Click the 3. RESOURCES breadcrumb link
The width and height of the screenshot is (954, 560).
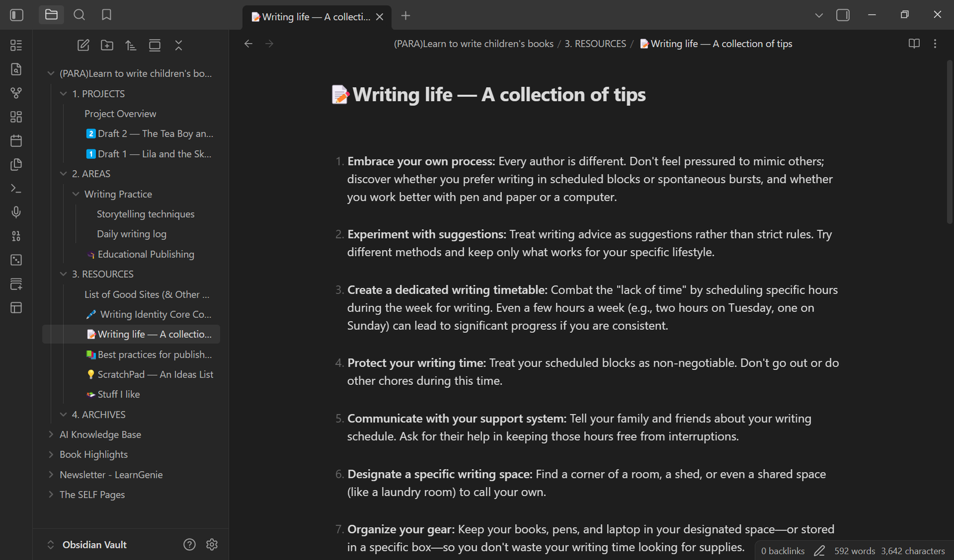pyautogui.click(x=595, y=44)
